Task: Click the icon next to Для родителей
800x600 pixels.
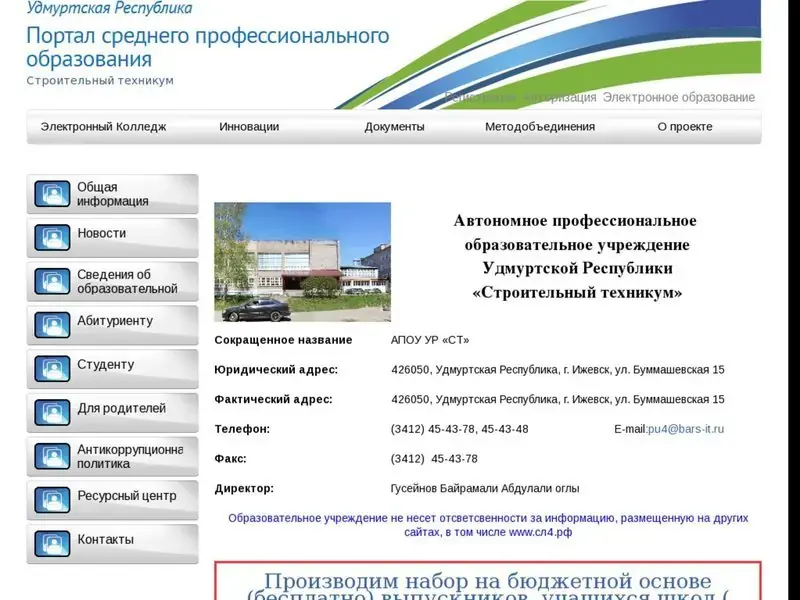Action: pyautogui.click(x=52, y=413)
